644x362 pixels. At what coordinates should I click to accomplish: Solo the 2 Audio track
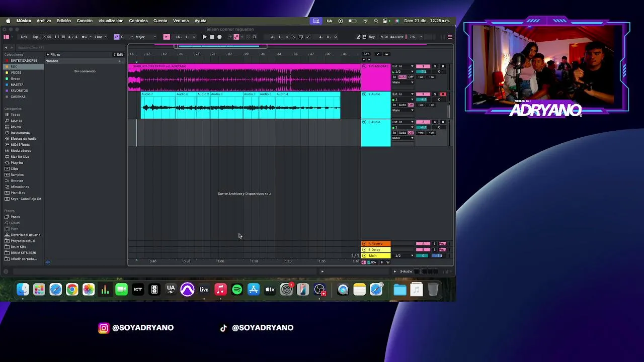pyautogui.click(x=435, y=94)
